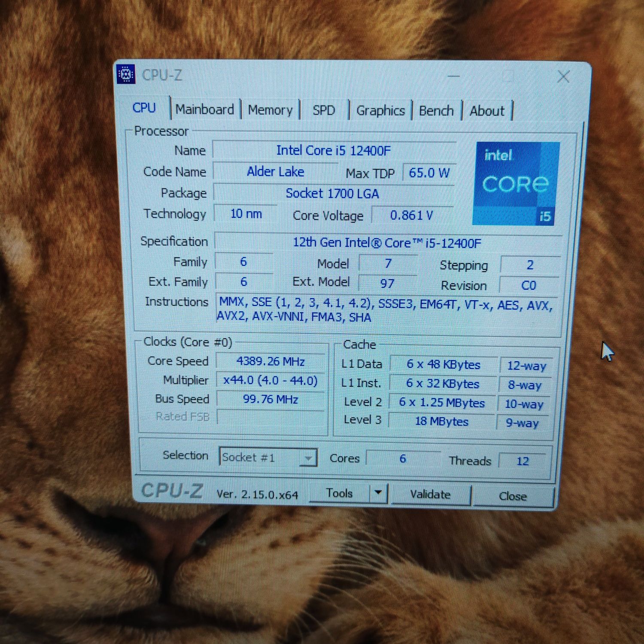
Task: Click the Revision value C0
Action: [529, 286]
